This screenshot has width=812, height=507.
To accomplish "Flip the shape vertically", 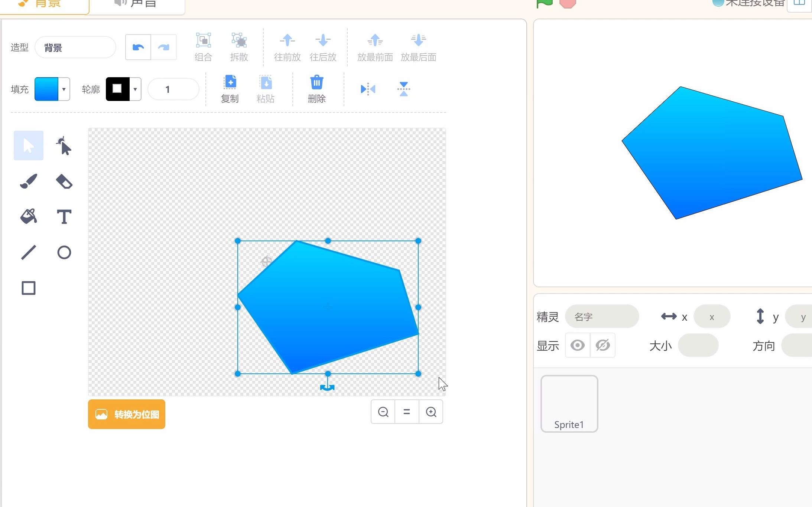I will click(x=404, y=89).
